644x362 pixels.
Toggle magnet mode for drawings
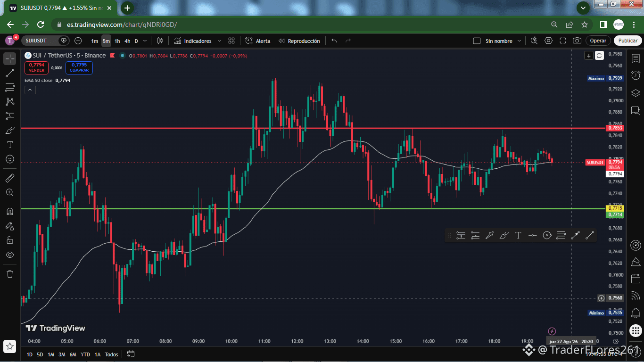[x=10, y=211]
